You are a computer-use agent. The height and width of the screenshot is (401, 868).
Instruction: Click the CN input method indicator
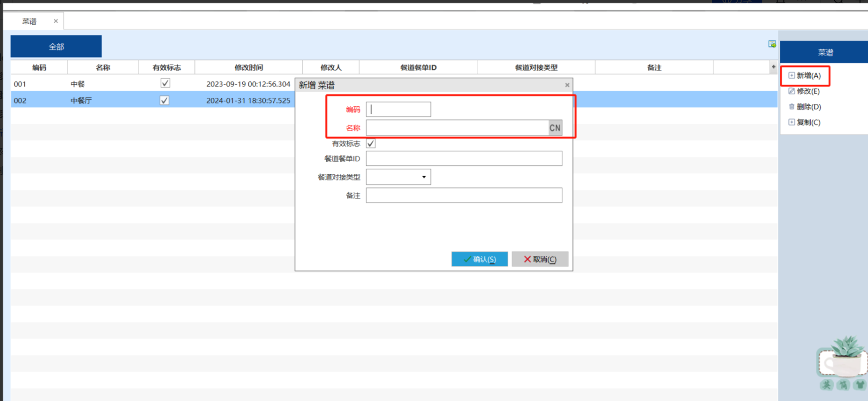tap(555, 128)
